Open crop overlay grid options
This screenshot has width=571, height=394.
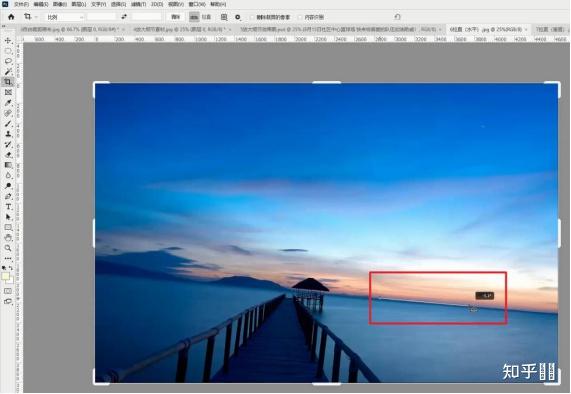click(224, 17)
